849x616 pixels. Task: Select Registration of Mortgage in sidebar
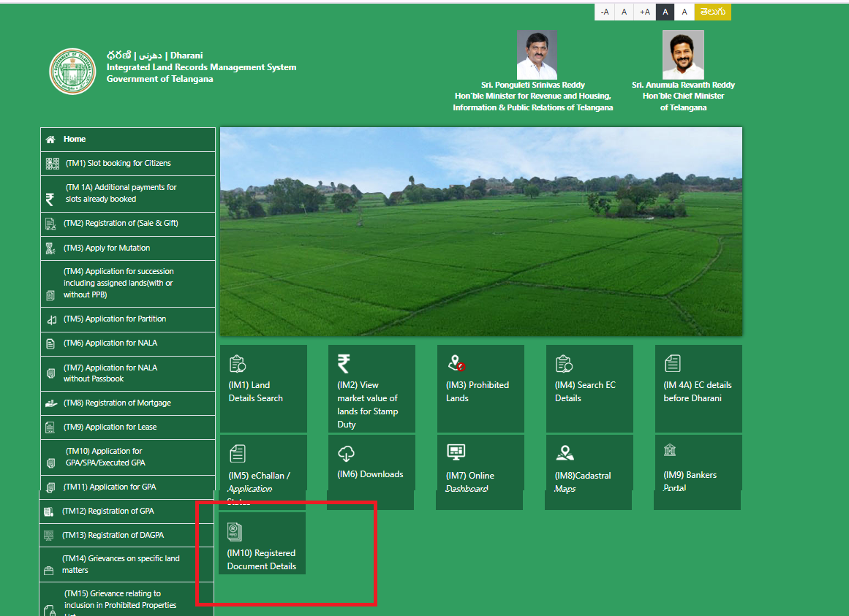point(117,403)
